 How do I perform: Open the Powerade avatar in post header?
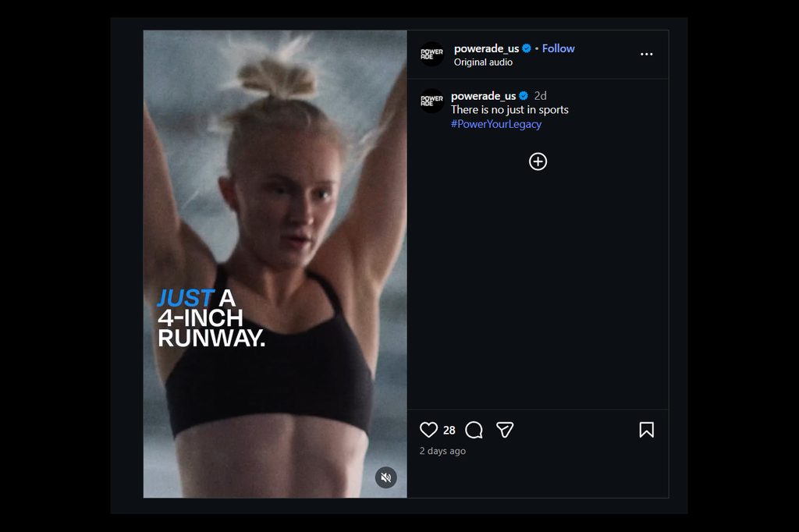(431, 54)
